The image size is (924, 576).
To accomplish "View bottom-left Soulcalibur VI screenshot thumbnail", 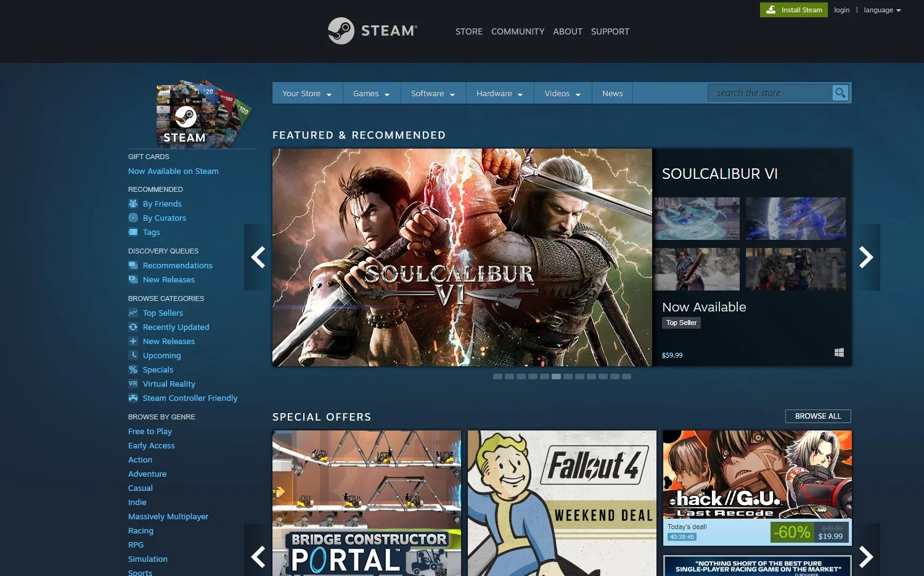I will click(697, 269).
